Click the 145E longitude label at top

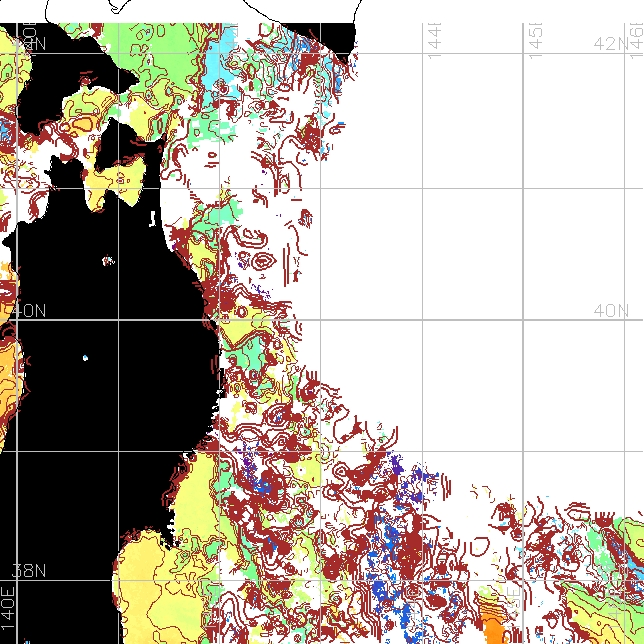click(x=536, y=39)
